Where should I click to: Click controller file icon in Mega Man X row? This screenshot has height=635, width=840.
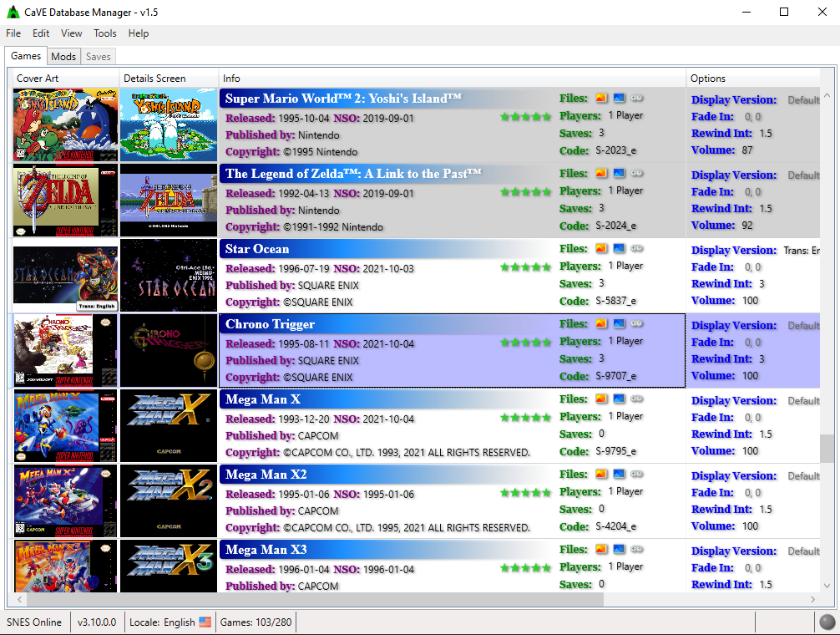coord(636,399)
